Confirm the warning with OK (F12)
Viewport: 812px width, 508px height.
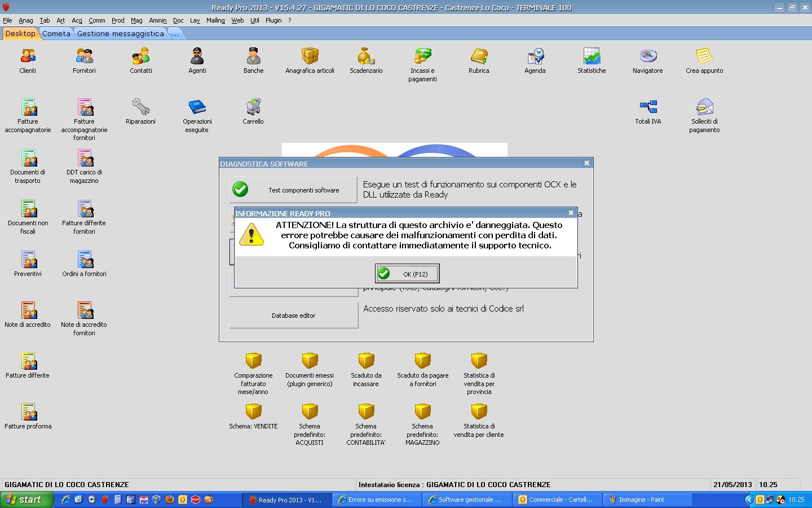407,274
